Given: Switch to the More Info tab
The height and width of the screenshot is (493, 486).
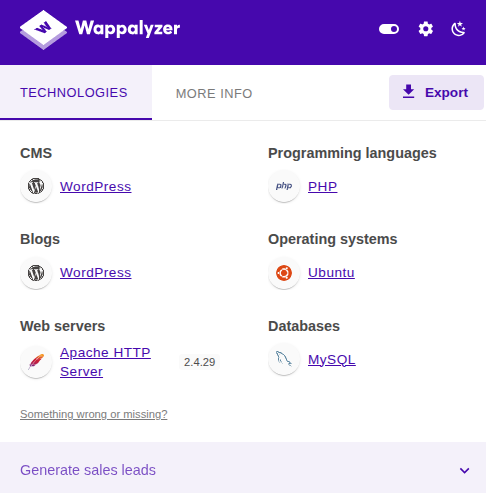Looking at the screenshot, I should (x=214, y=94).
